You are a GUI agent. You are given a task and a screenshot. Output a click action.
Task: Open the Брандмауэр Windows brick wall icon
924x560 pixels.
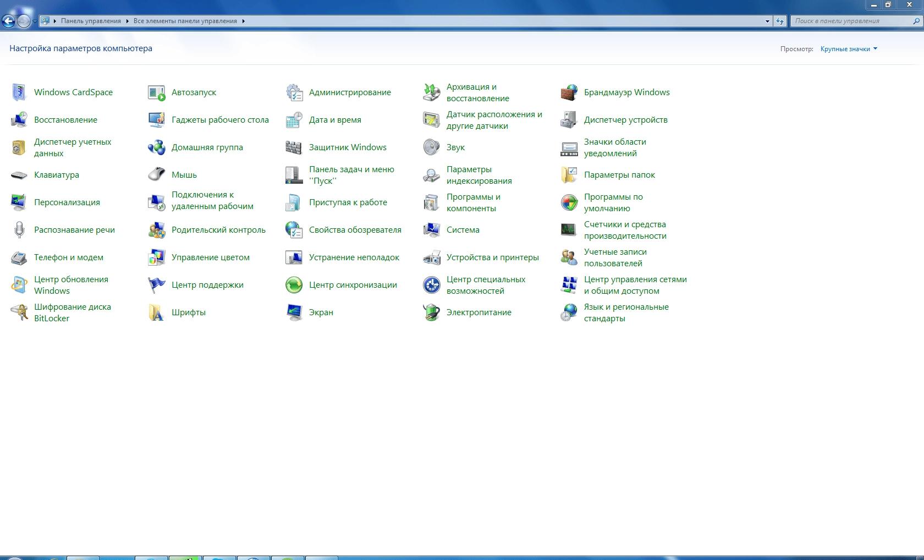click(x=569, y=92)
